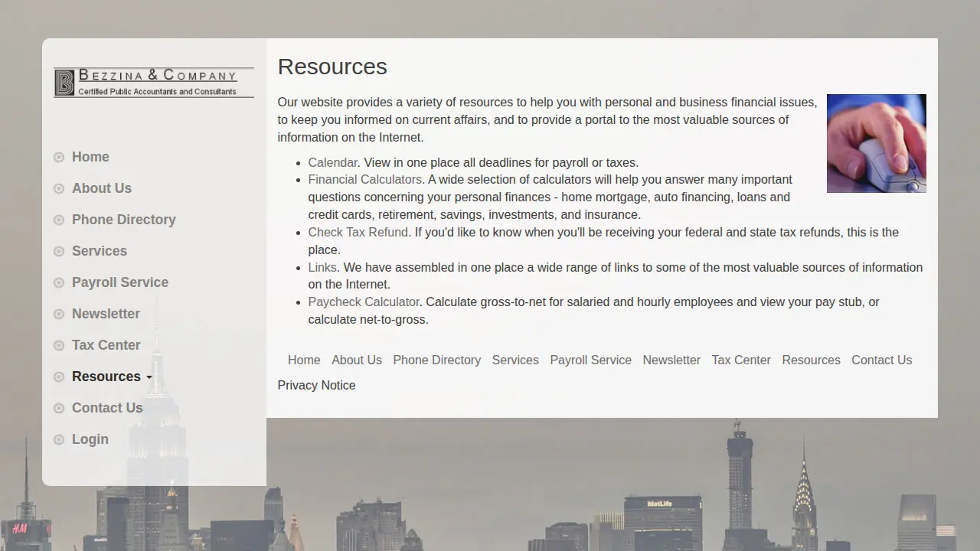Open the Login page from sidebar
Image resolution: width=980 pixels, height=551 pixels.
click(x=90, y=439)
